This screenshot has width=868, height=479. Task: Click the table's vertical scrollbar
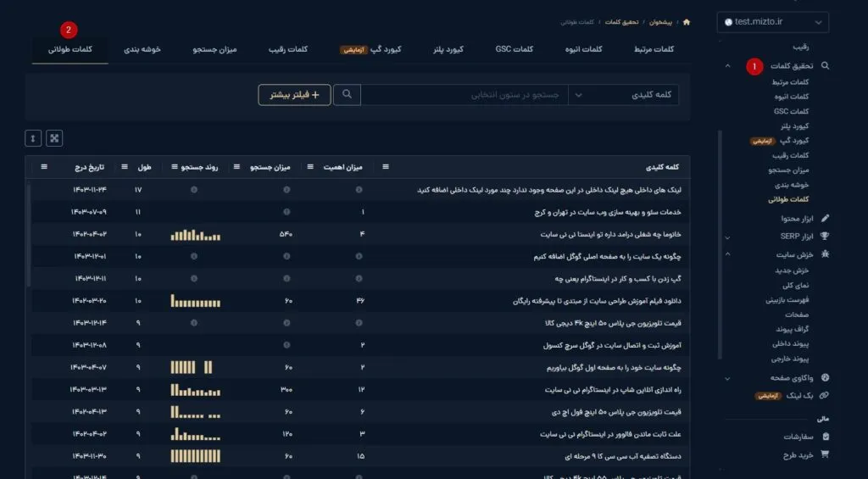29,236
